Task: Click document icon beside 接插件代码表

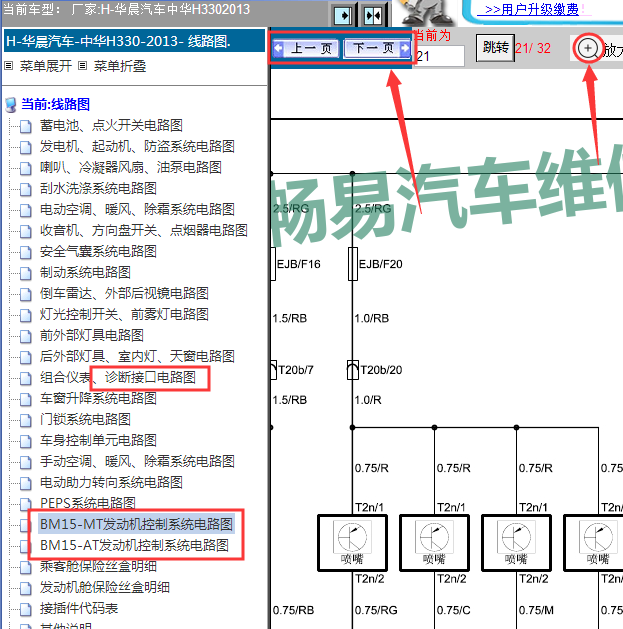Action: coord(26,609)
